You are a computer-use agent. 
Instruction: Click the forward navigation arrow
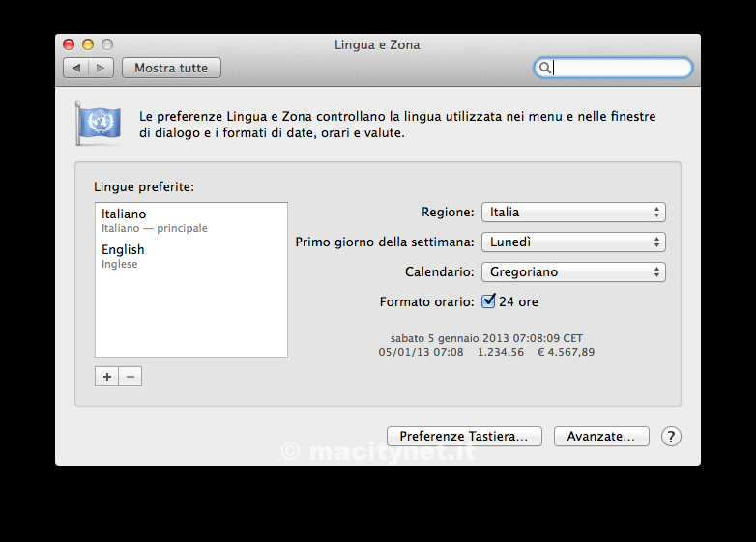[x=102, y=68]
